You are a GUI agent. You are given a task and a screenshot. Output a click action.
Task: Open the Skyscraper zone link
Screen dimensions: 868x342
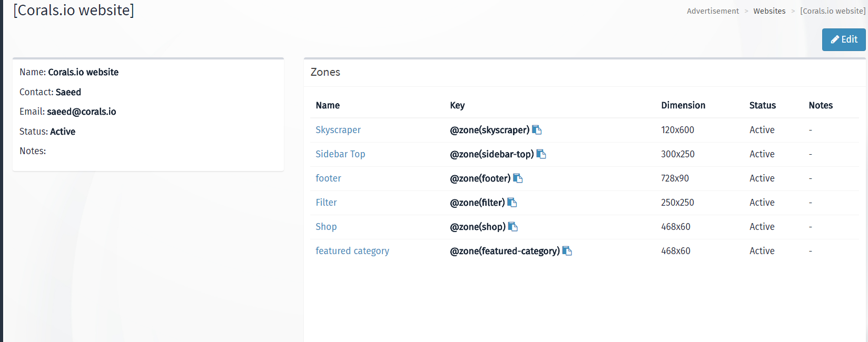[x=338, y=130]
